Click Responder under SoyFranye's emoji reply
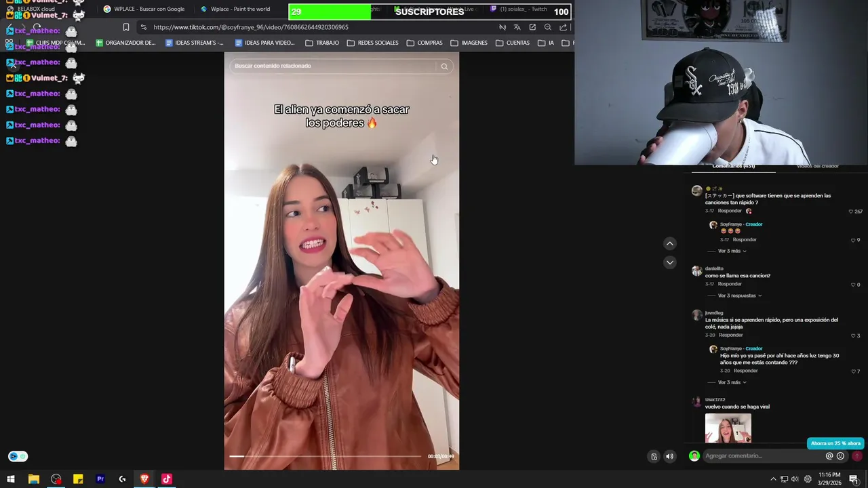868x488 pixels. pyautogui.click(x=745, y=239)
